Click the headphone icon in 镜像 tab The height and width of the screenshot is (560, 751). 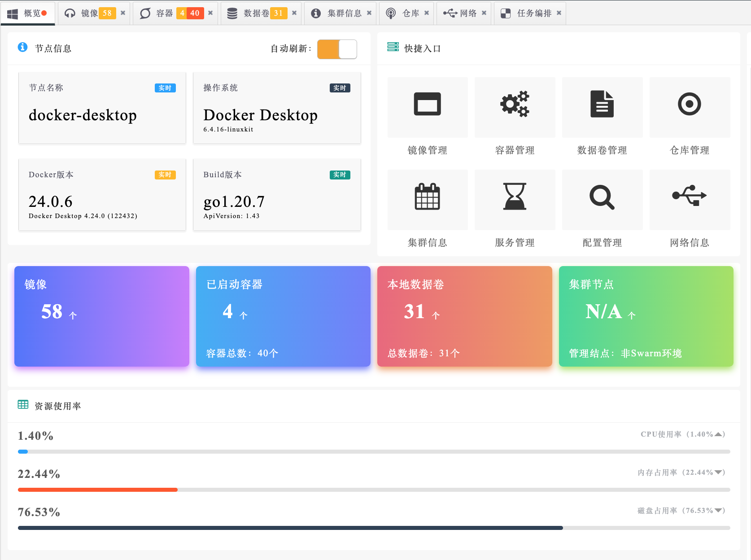pos(70,13)
